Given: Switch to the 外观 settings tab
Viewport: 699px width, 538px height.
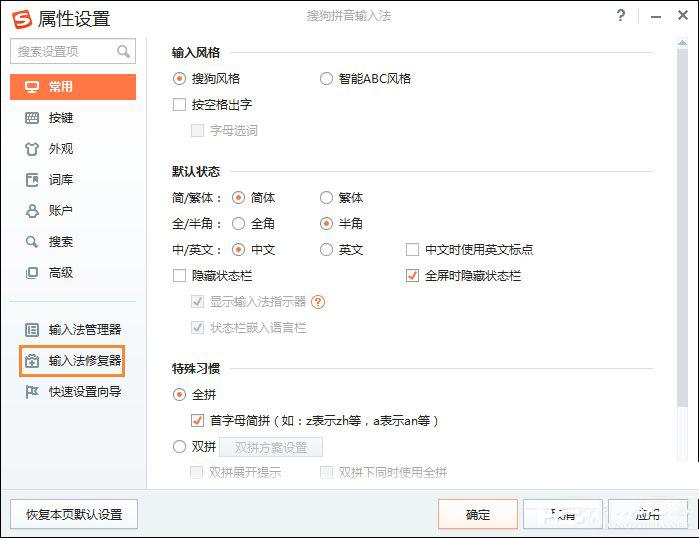Looking at the screenshot, I should click(x=73, y=149).
